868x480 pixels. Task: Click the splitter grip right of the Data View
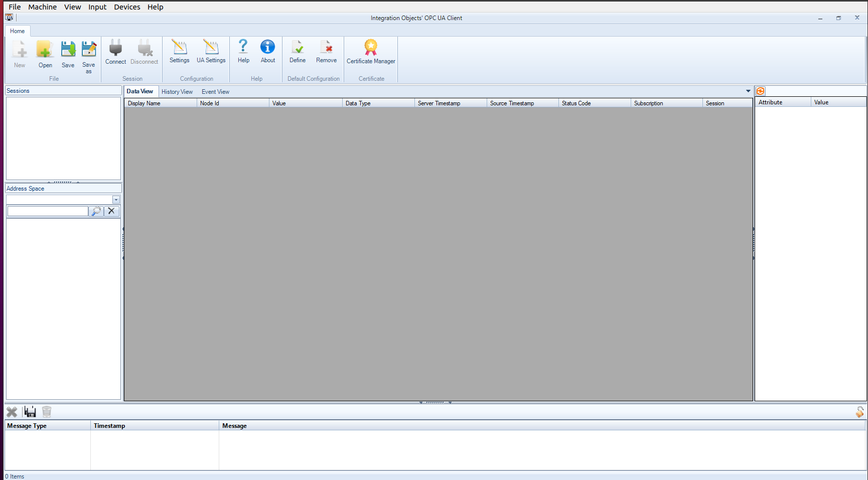click(x=754, y=244)
